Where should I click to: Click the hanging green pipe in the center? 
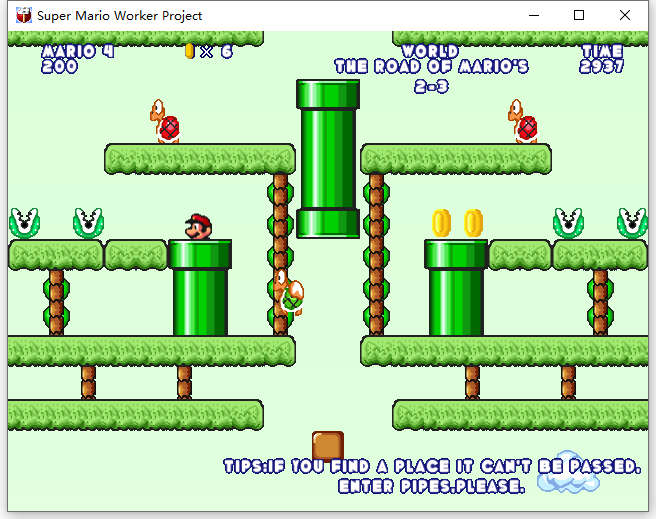(328, 159)
